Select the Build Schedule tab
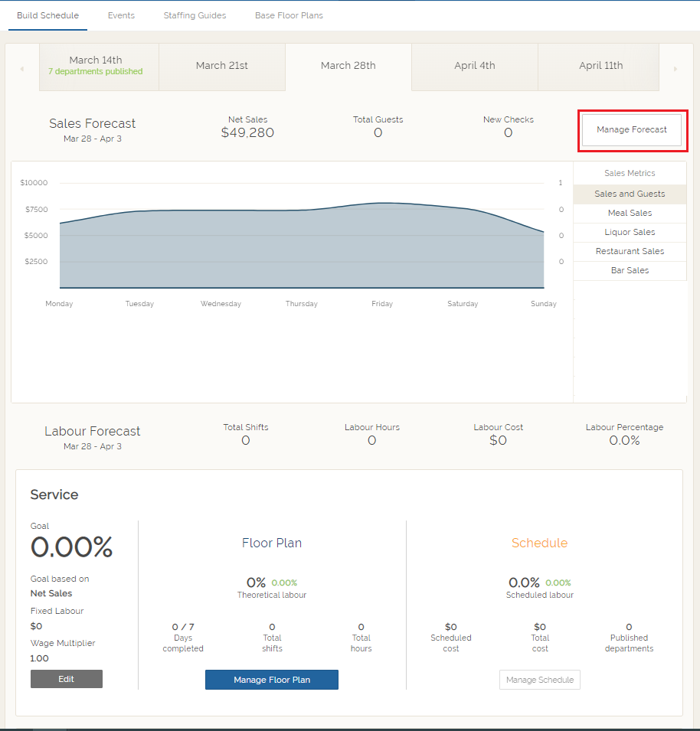This screenshot has width=700, height=731. (47, 15)
